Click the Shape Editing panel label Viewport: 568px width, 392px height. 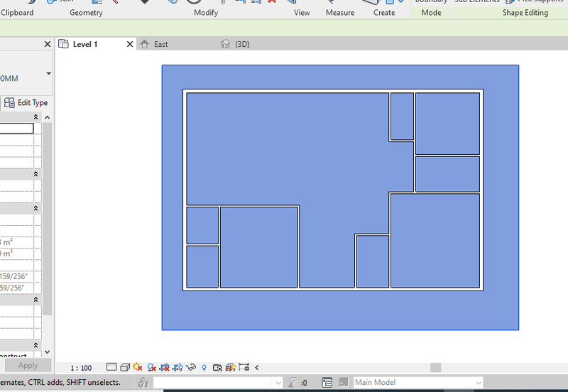point(525,13)
